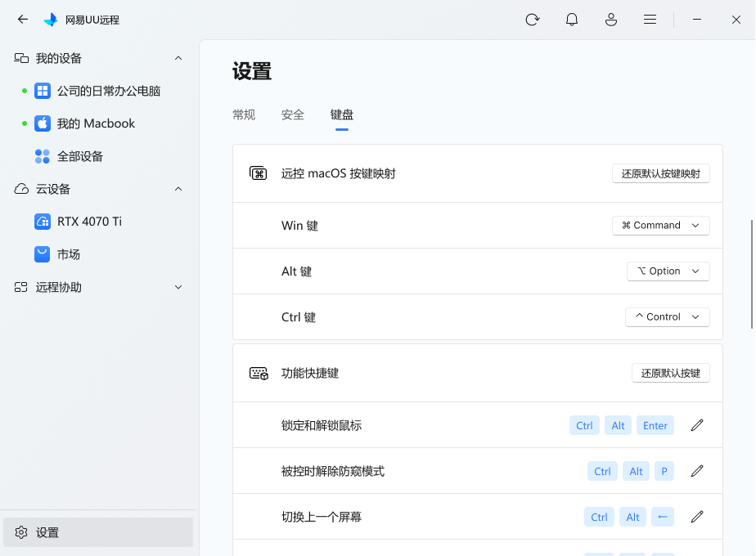Click the 切换上一个屏幕 label
The height and width of the screenshot is (556, 756).
pyautogui.click(x=322, y=517)
